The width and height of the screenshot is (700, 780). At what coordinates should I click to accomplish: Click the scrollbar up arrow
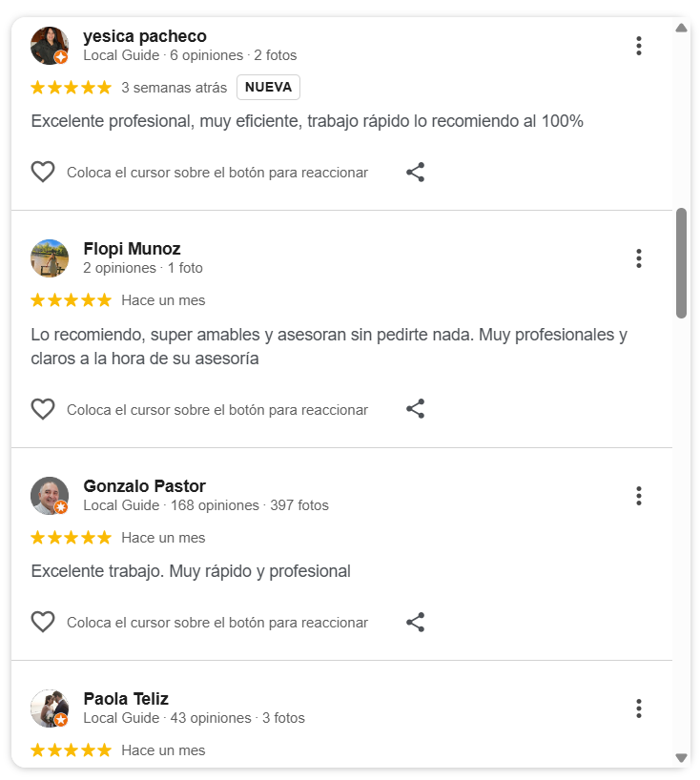[x=681, y=28]
